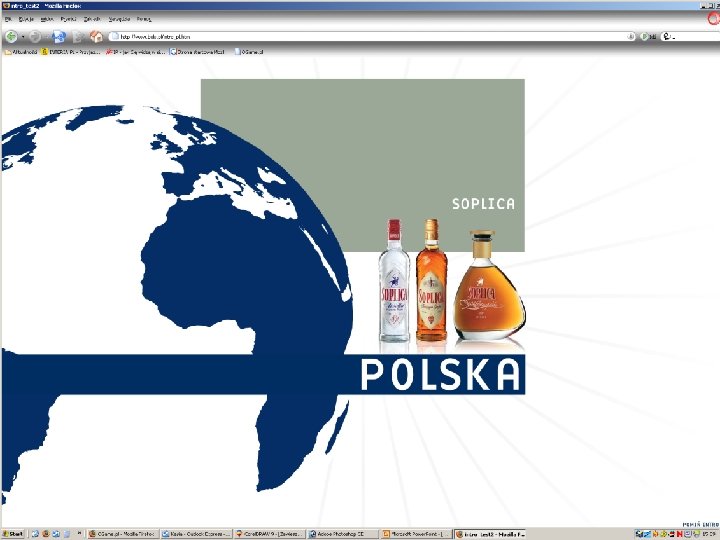Click the POLSKA banner text

tap(440, 374)
